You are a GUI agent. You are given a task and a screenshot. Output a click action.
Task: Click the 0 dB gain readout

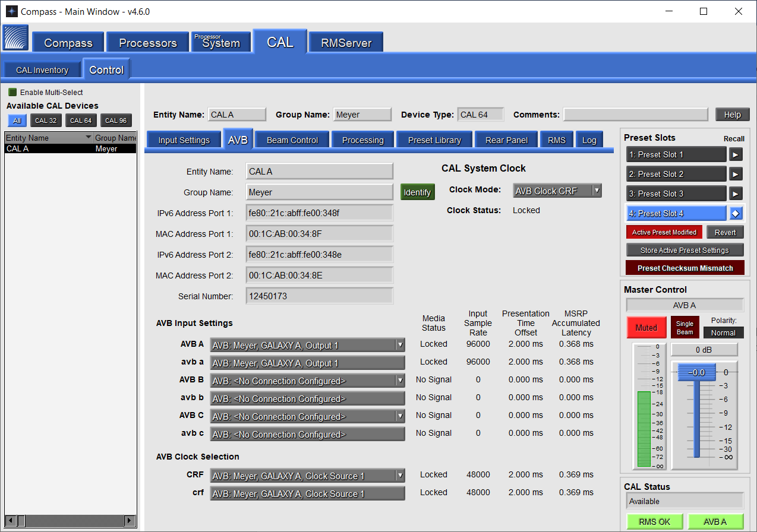[x=705, y=350]
